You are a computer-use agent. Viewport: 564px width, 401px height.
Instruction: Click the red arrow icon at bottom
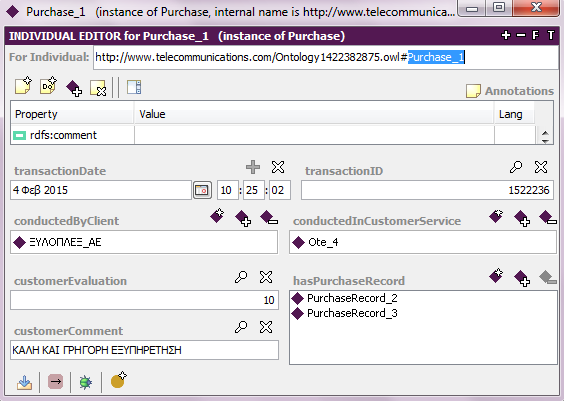pyautogui.click(x=55, y=382)
